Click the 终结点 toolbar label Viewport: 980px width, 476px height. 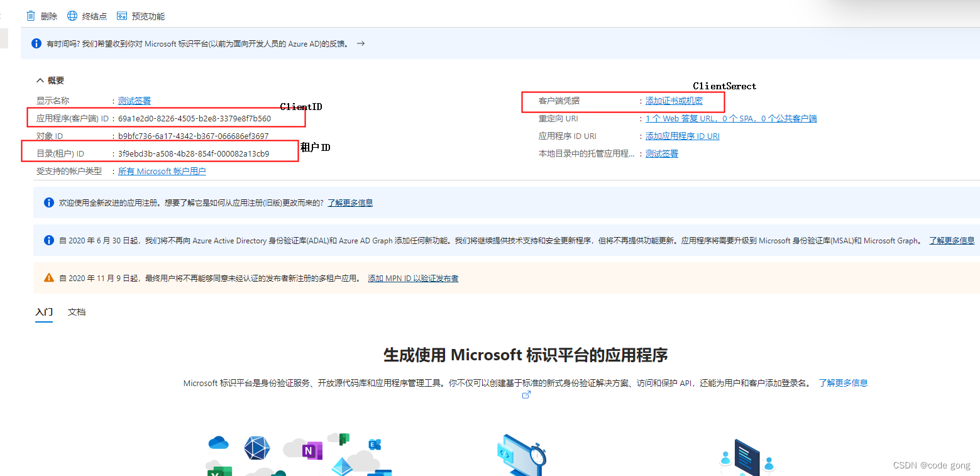tap(94, 16)
